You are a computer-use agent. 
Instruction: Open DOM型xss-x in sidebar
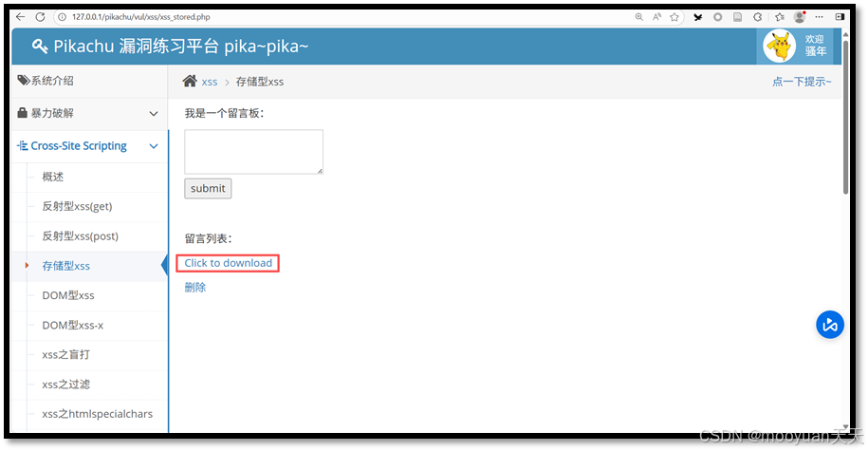pyautogui.click(x=72, y=326)
